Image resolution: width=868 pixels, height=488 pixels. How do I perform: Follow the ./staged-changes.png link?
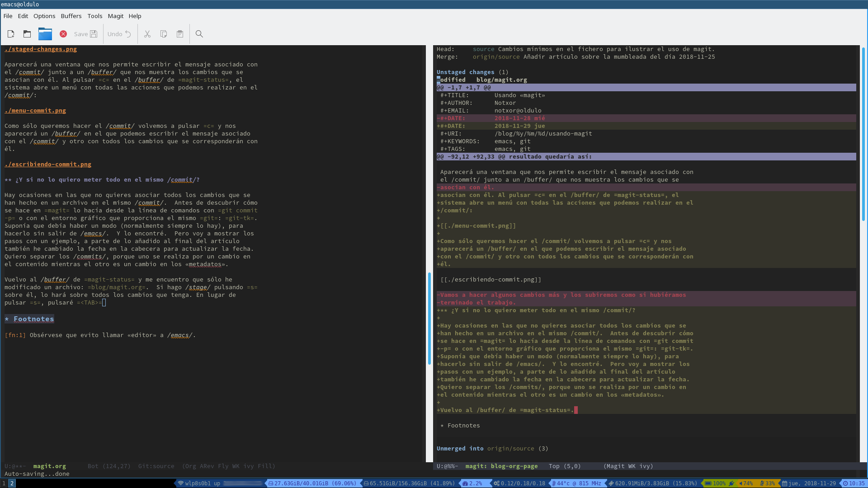point(41,49)
